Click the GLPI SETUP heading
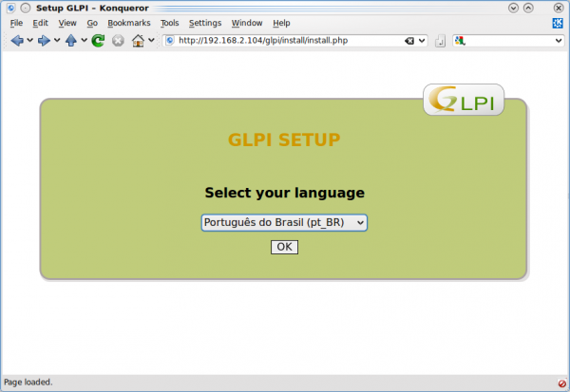The height and width of the screenshot is (392, 570). click(x=284, y=140)
